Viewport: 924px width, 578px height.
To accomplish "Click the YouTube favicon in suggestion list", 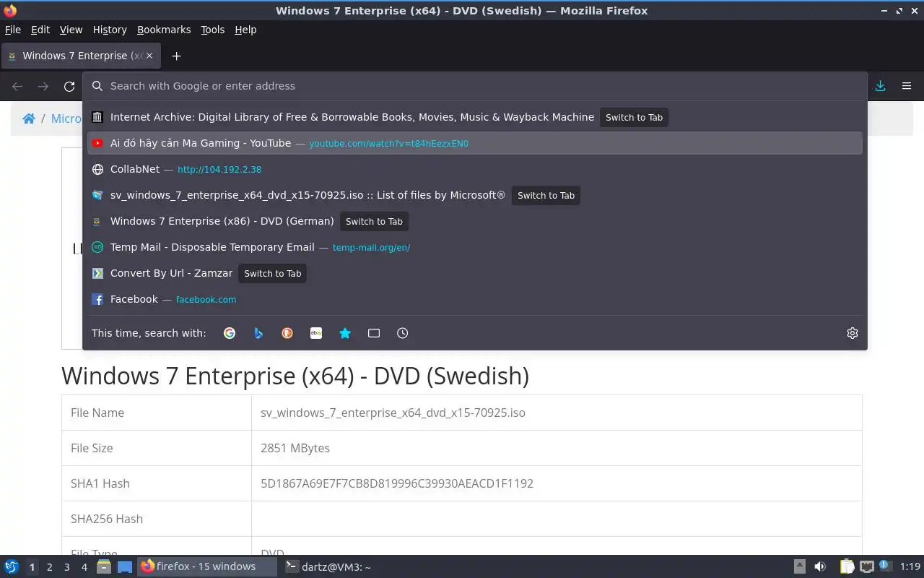I will [97, 143].
